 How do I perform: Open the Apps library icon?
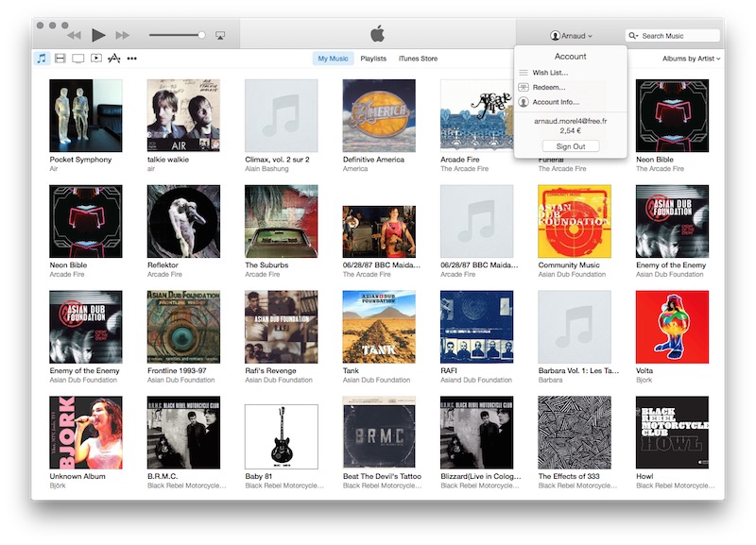(x=113, y=59)
